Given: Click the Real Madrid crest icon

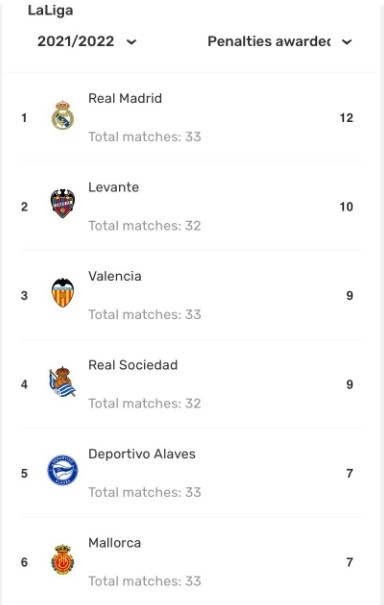Looking at the screenshot, I should (63, 115).
